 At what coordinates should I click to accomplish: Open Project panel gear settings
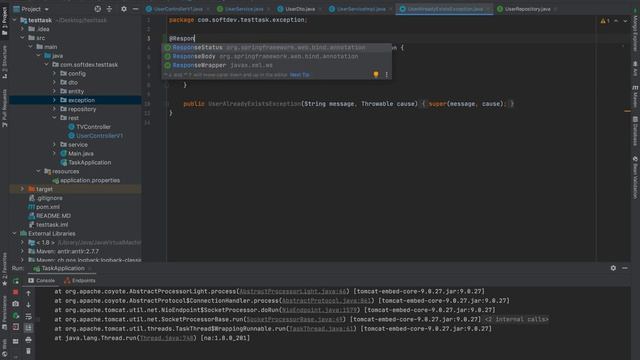tap(124, 9)
